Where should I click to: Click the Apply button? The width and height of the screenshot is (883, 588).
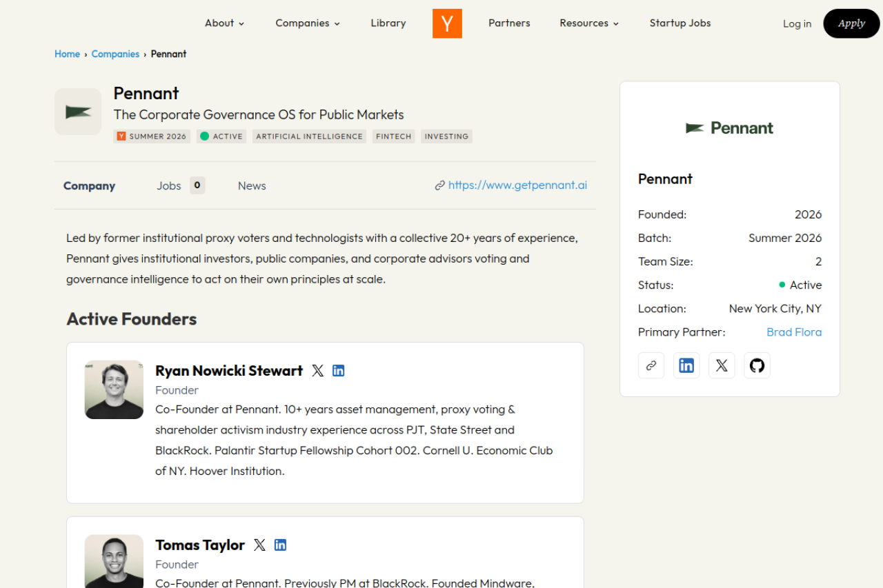point(851,23)
